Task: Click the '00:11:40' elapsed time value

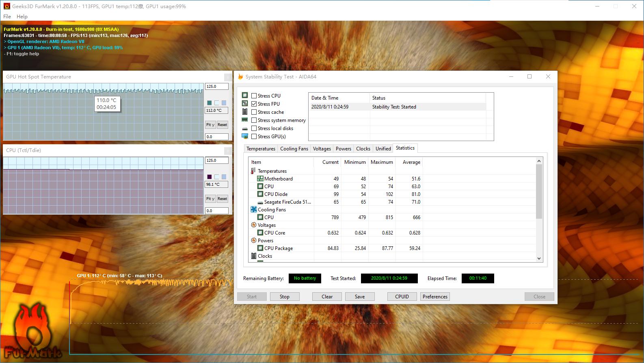Action: point(478,278)
